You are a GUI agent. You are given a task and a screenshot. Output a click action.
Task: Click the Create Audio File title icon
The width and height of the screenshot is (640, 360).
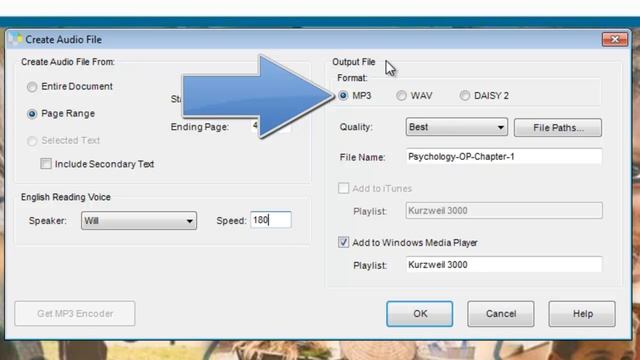pos(16,39)
